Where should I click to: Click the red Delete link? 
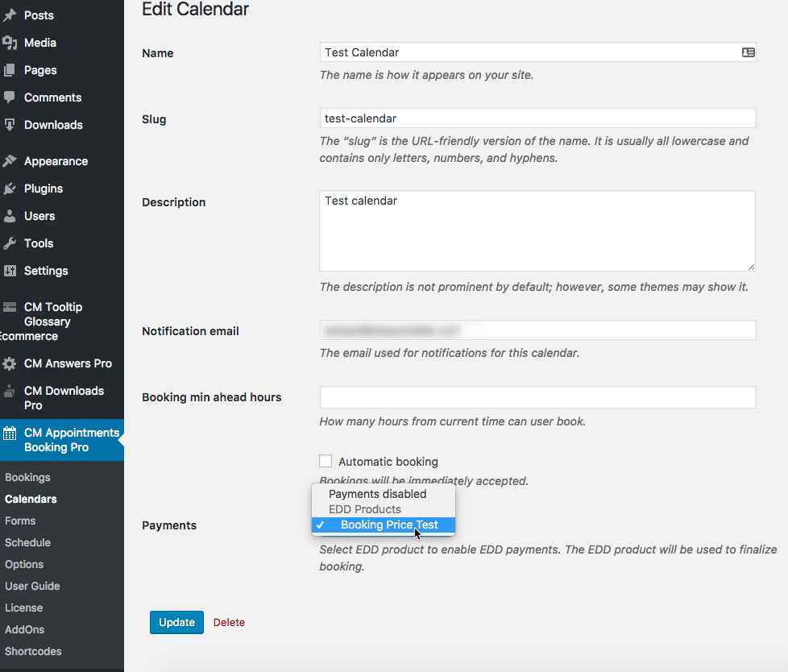(229, 622)
